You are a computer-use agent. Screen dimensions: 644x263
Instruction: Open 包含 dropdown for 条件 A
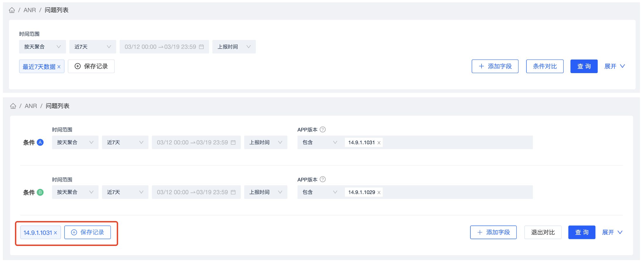coord(320,142)
